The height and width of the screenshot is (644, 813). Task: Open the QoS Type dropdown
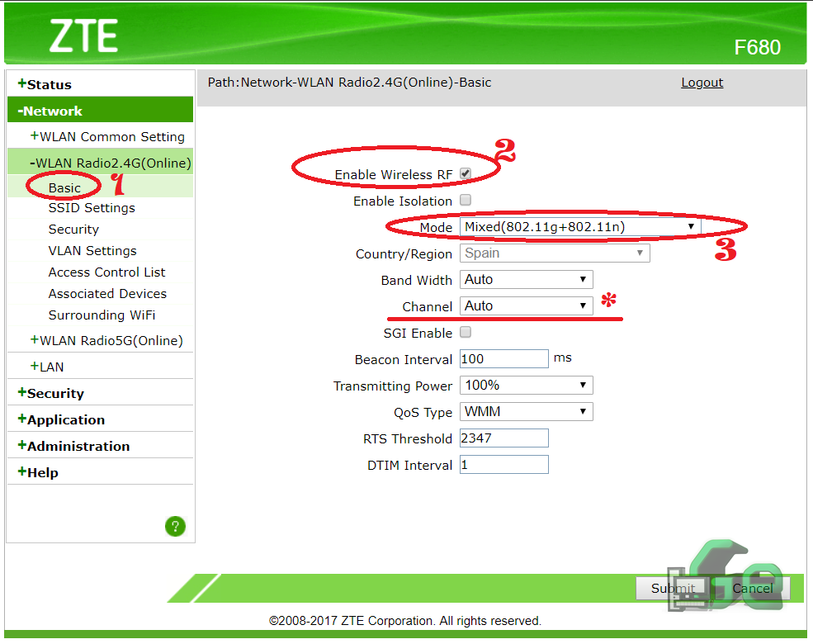coord(527,412)
